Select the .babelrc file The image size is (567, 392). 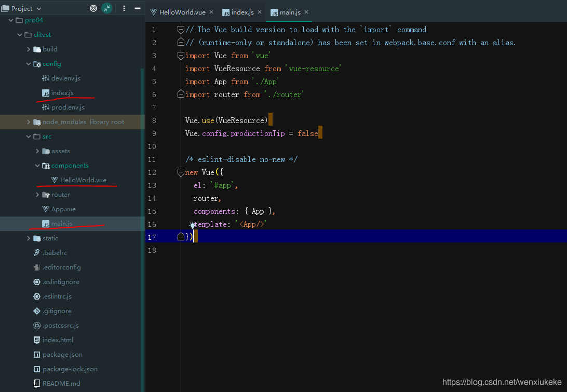tap(55, 253)
